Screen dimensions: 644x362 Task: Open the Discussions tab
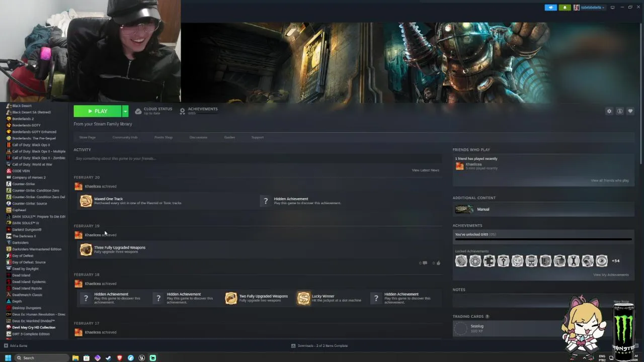(198, 137)
